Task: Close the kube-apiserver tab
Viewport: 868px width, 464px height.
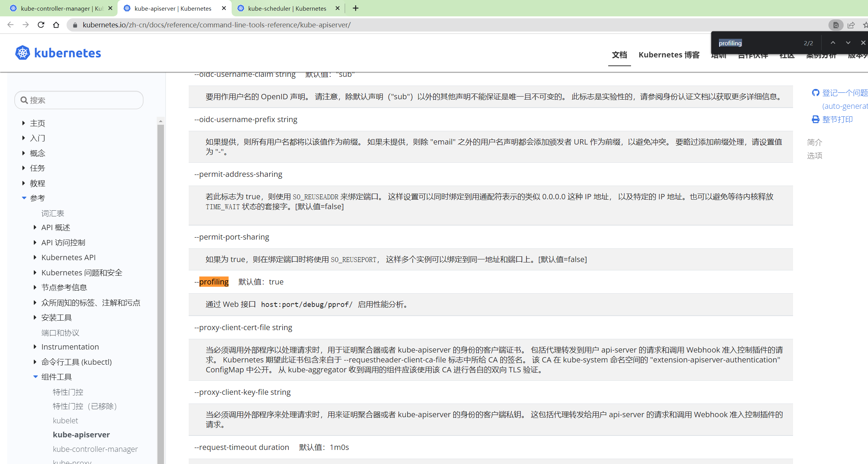Action: 224,8
